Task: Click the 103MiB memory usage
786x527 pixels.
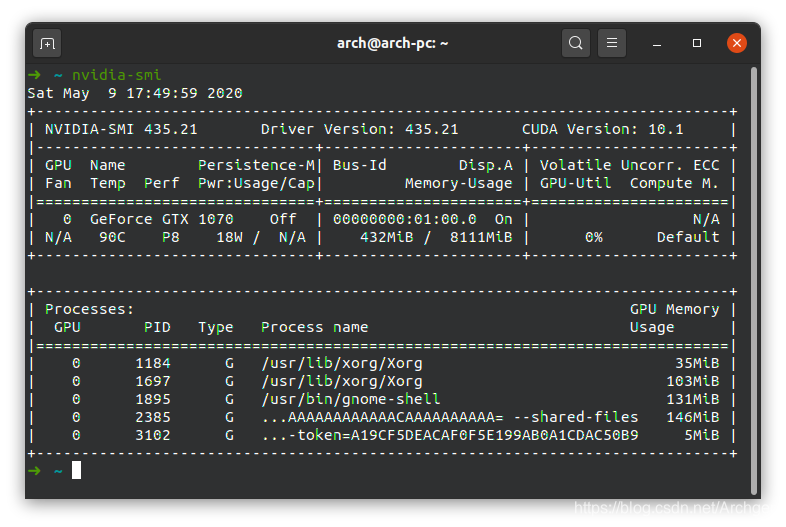Action: coord(692,382)
